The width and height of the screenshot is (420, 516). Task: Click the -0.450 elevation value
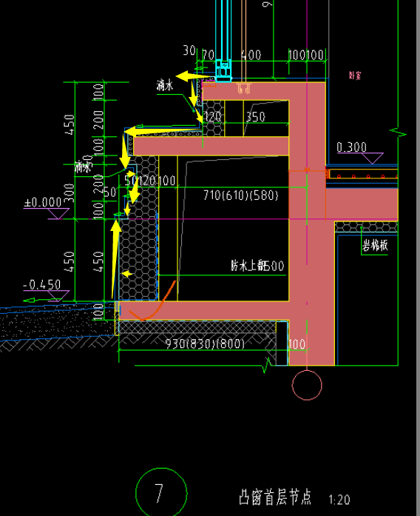click(42, 285)
